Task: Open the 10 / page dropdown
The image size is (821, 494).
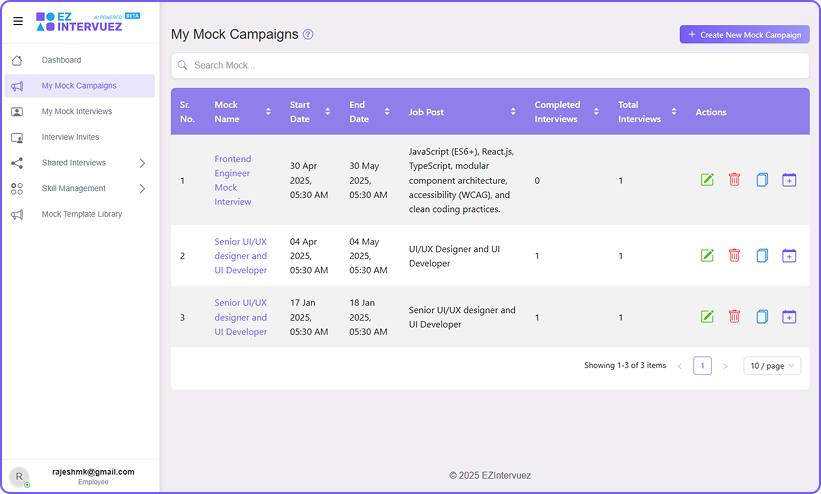Action: tap(772, 366)
